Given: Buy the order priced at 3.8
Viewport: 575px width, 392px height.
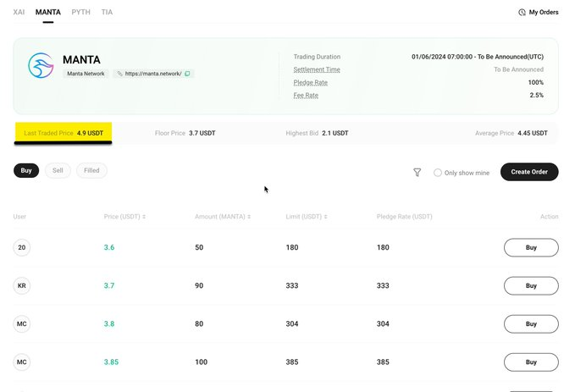Looking at the screenshot, I should [531, 323].
